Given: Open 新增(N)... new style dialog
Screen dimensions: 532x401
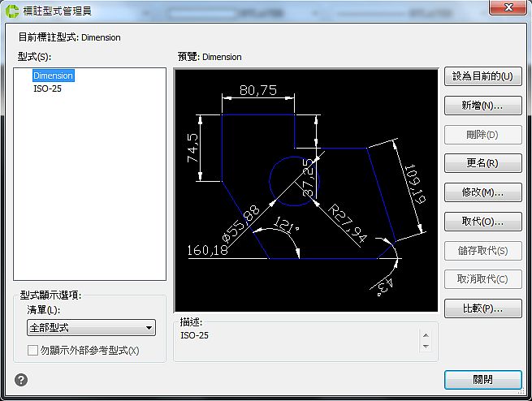Looking at the screenshot, I should [482, 106].
